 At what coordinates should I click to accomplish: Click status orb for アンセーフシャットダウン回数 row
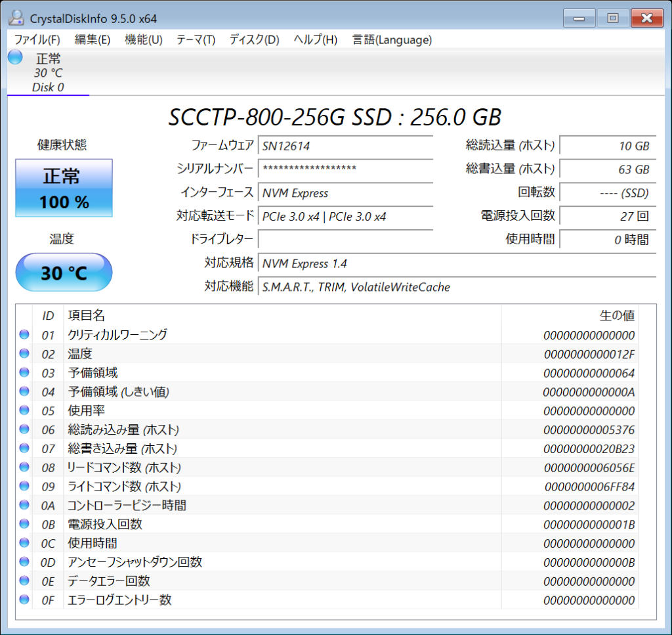tap(24, 561)
